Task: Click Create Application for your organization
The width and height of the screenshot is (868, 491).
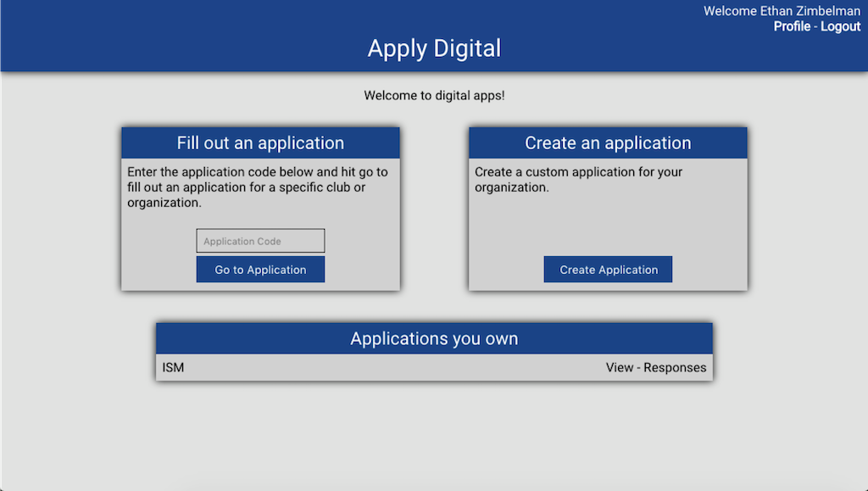Action: (608, 269)
